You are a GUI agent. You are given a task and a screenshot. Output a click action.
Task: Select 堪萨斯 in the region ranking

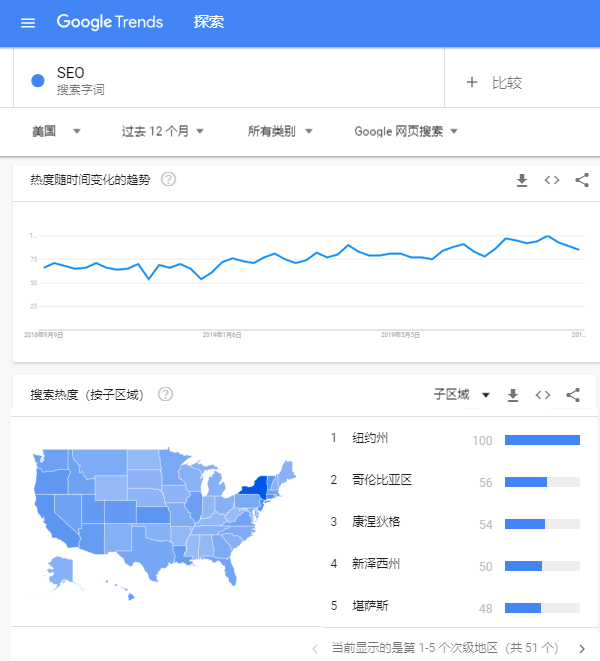pos(370,606)
